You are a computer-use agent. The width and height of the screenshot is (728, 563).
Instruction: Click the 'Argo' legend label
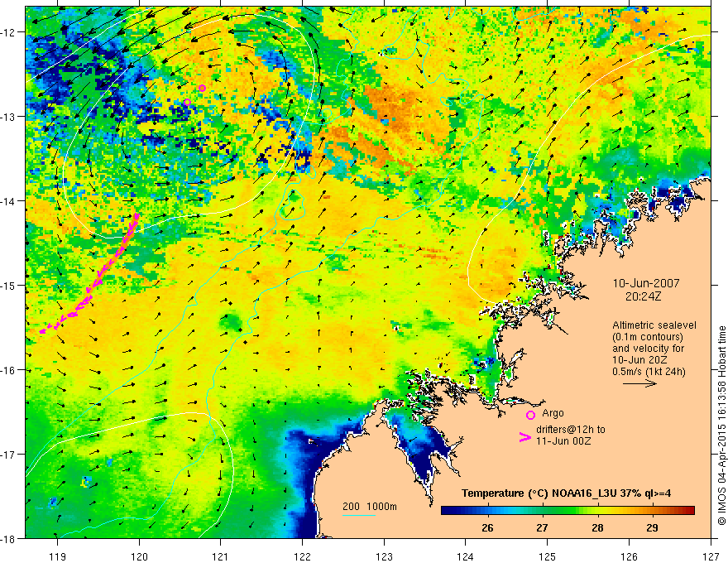click(x=553, y=413)
